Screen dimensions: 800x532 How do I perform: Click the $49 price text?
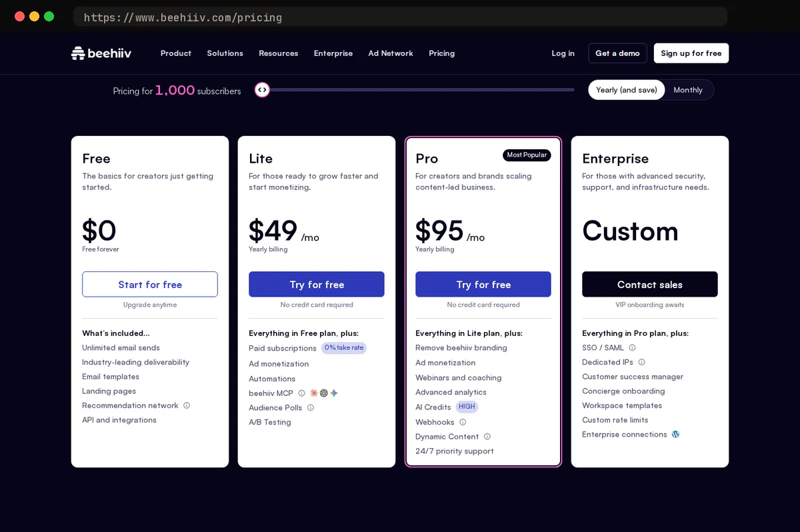tap(273, 231)
